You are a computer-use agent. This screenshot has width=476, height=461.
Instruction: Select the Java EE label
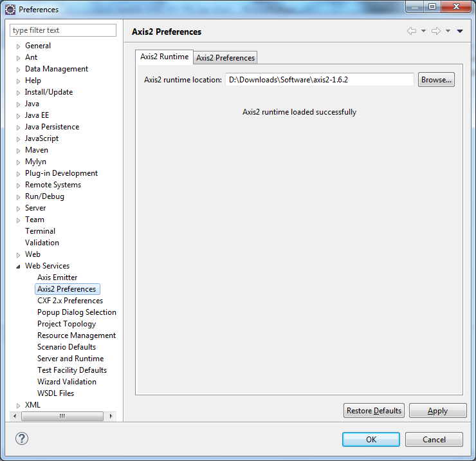click(37, 115)
